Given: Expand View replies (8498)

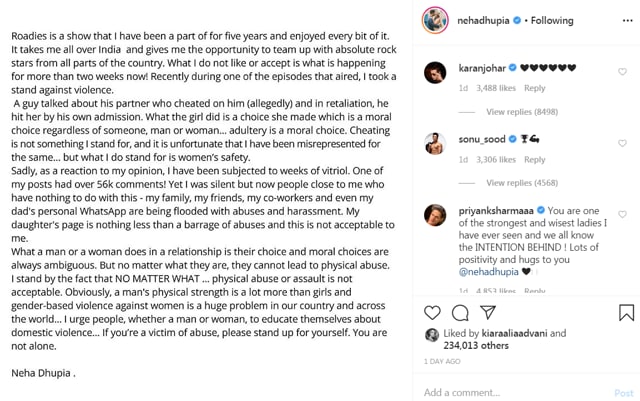Looking at the screenshot, I should [x=522, y=112].
